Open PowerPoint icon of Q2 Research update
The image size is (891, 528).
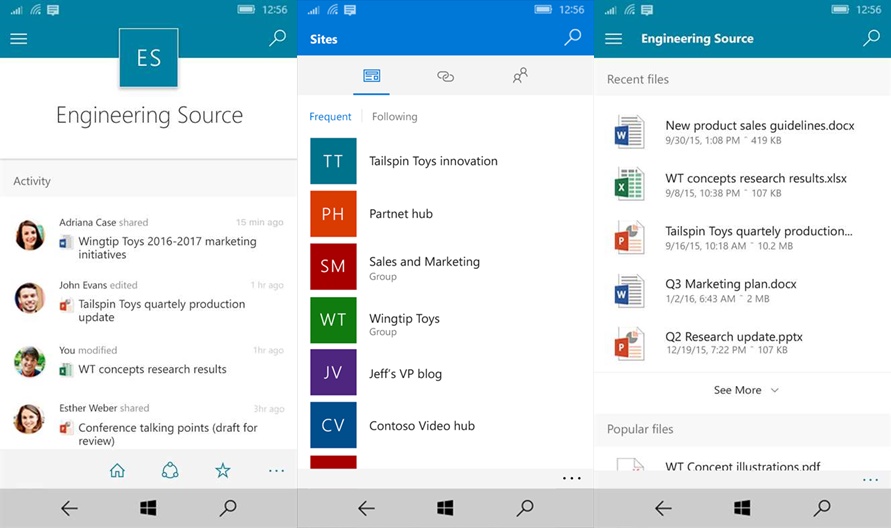[629, 343]
